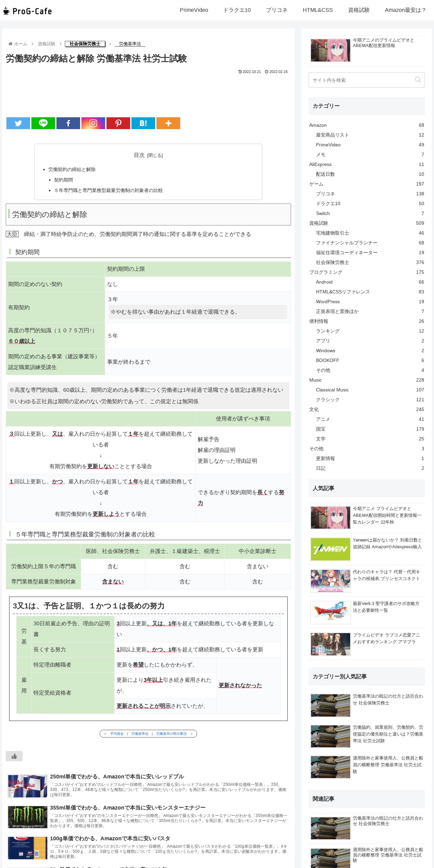Open プリコネ menu item
Image resolution: width=434 pixels, height=868 pixels.
[x=277, y=10]
